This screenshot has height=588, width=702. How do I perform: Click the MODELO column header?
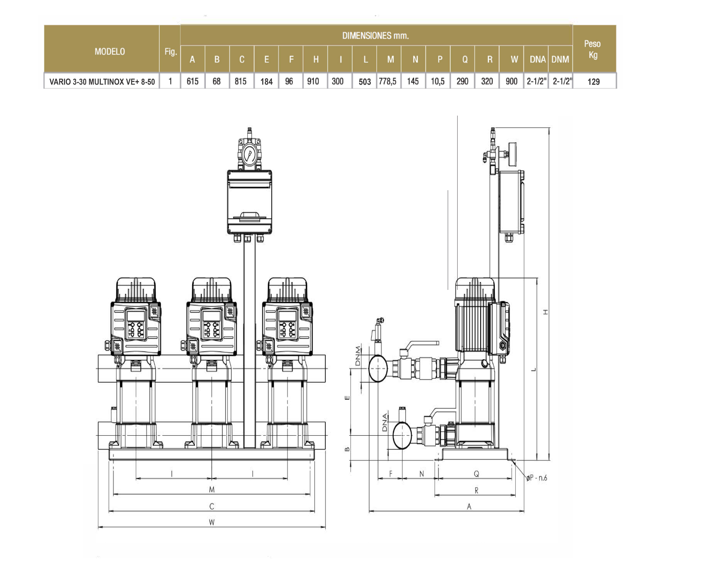tap(109, 51)
